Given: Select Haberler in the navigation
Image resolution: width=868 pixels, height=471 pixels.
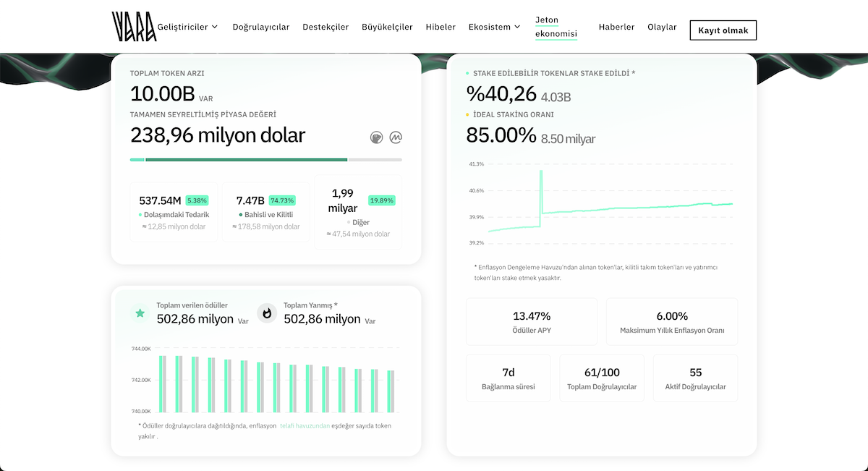Looking at the screenshot, I should 616,27.
